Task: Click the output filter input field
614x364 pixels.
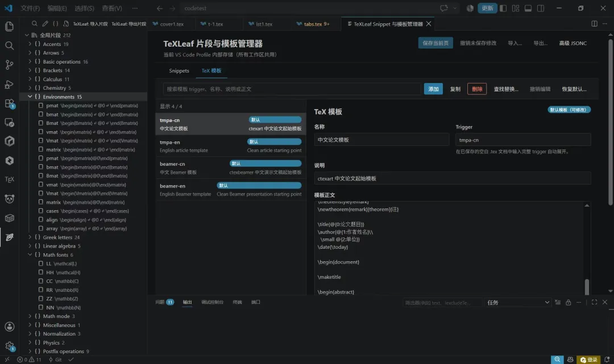Action: tap(442, 303)
